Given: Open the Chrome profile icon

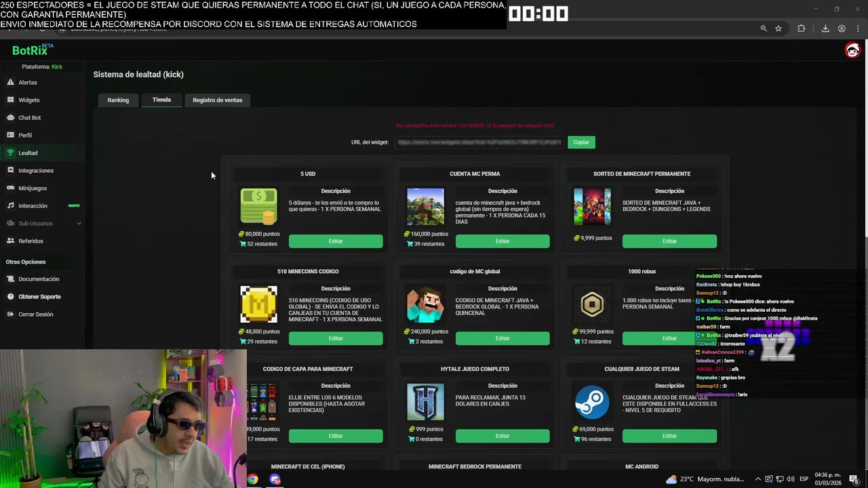Looking at the screenshot, I should 842,28.
